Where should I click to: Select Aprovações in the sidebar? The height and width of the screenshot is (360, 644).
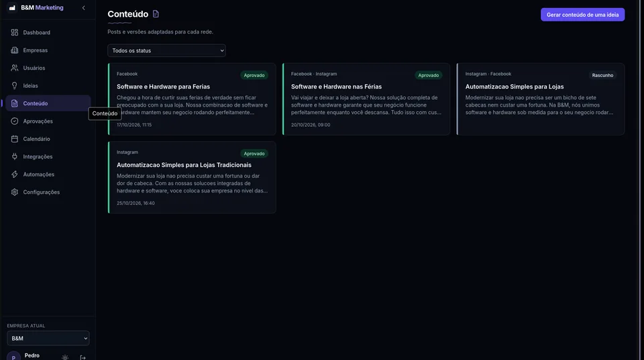pyautogui.click(x=48, y=121)
